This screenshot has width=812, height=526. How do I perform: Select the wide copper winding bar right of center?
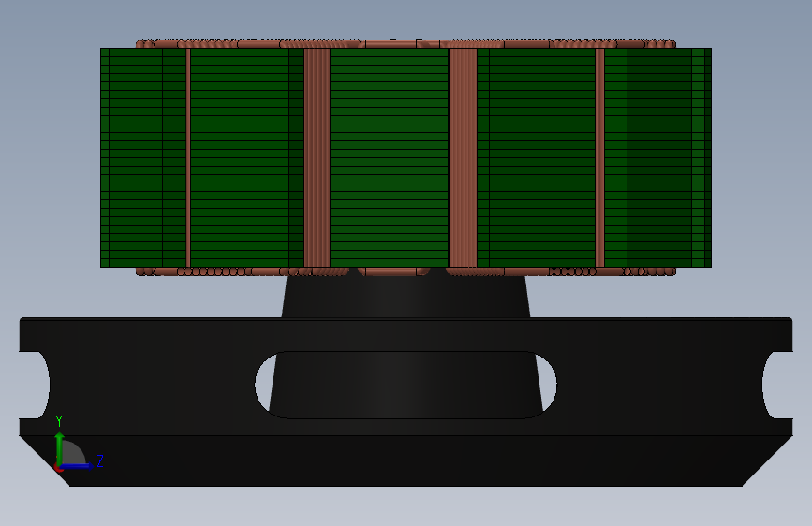point(463,157)
